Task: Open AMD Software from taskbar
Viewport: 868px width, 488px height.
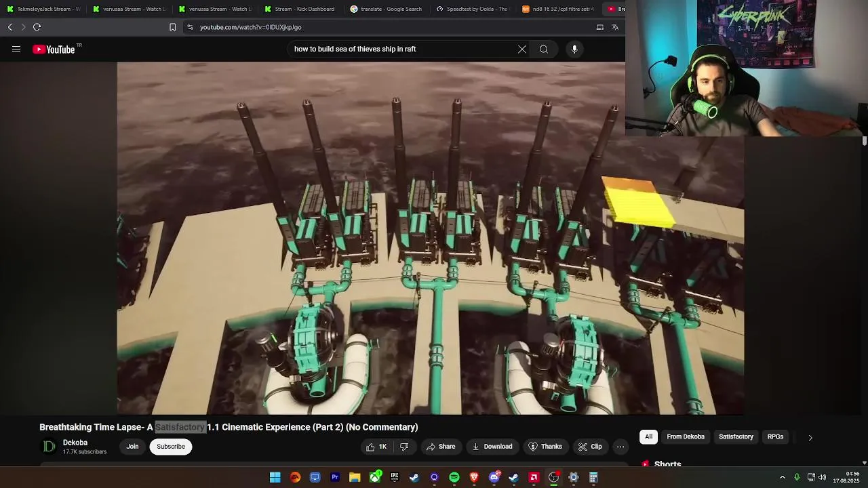Action: pyautogui.click(x=534, y=477)
